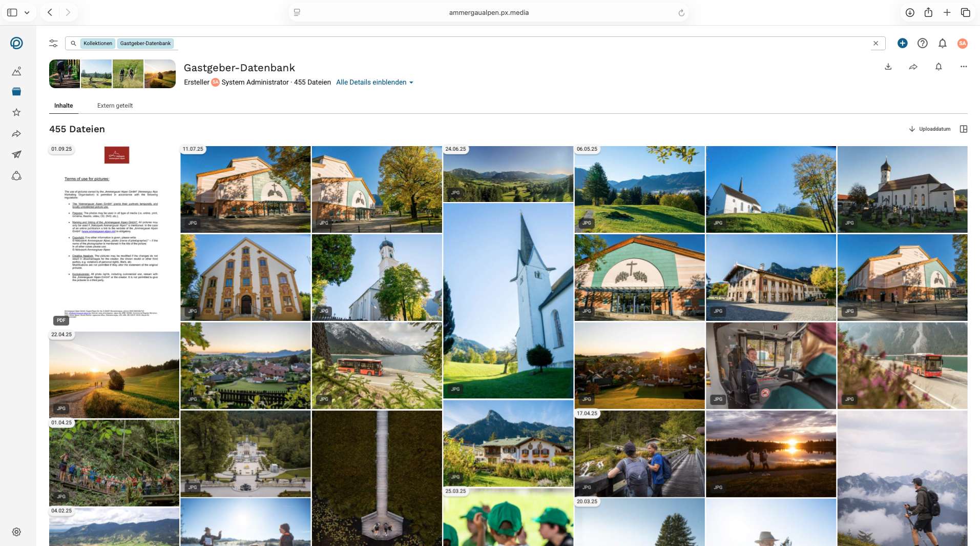980x546 pixels.
Task: Open the help question mark icon
Action: pos(922,44)
